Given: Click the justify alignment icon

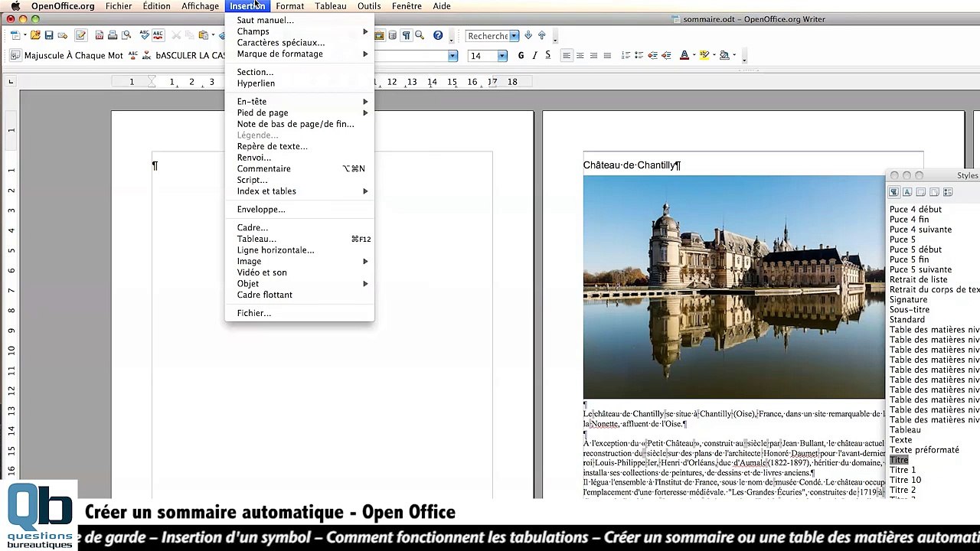Looking at the screenshot, I should (607, 56).
